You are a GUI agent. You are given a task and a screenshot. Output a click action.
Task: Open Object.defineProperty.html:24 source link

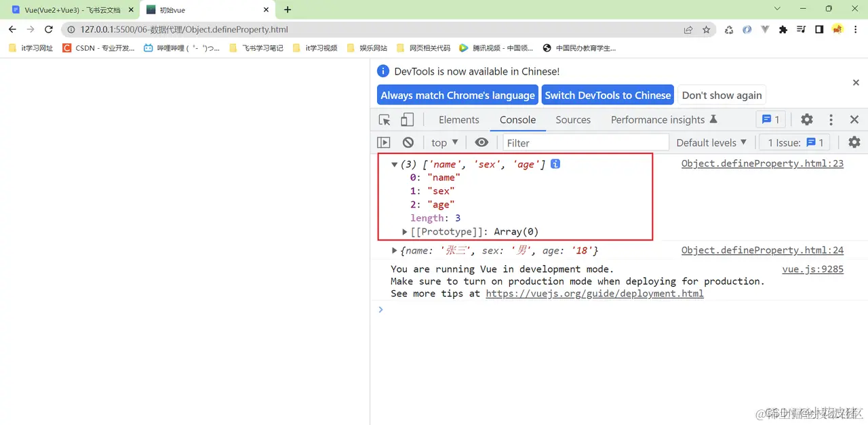tap(762, 250)
